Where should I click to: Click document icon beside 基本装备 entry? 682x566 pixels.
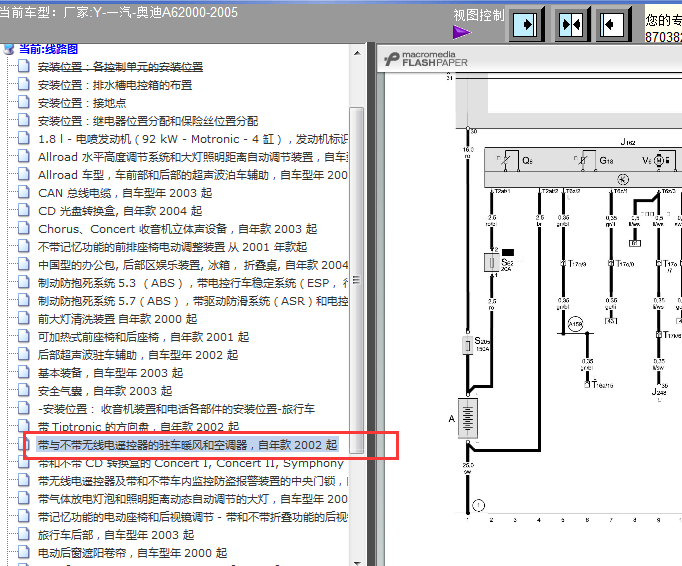24,373
